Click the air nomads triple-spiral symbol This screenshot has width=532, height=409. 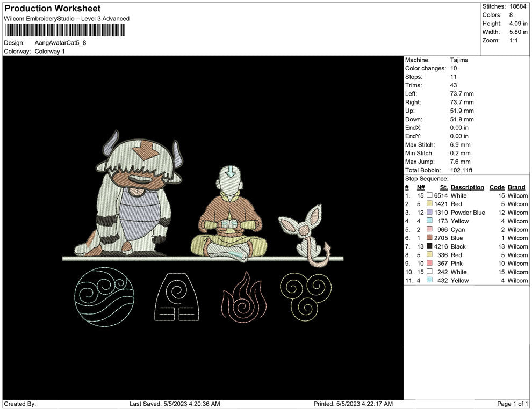306,297
